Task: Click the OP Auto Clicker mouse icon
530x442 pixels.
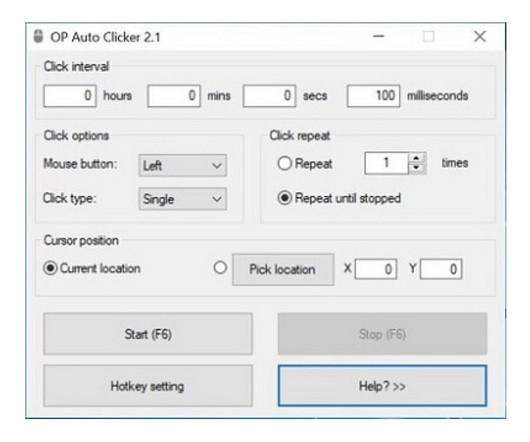Action: pos(39,36)
